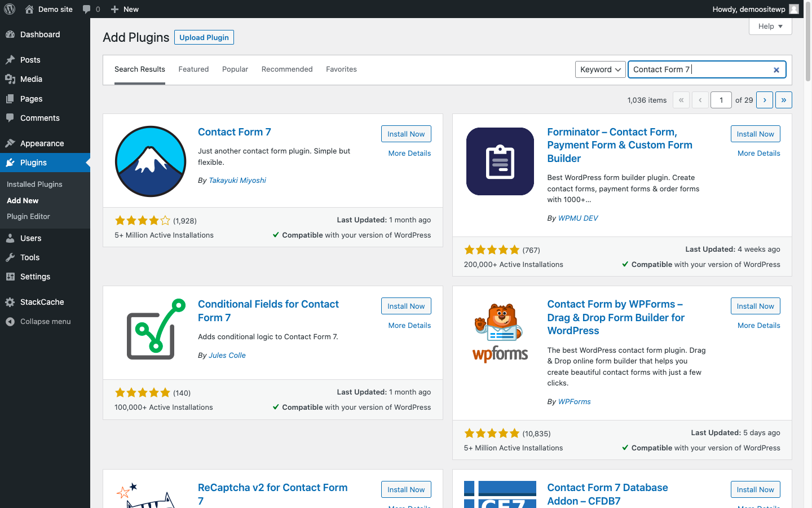Go to Posts in sidebar
This screenshot has width=812, height=508.
tap(45, 60)
